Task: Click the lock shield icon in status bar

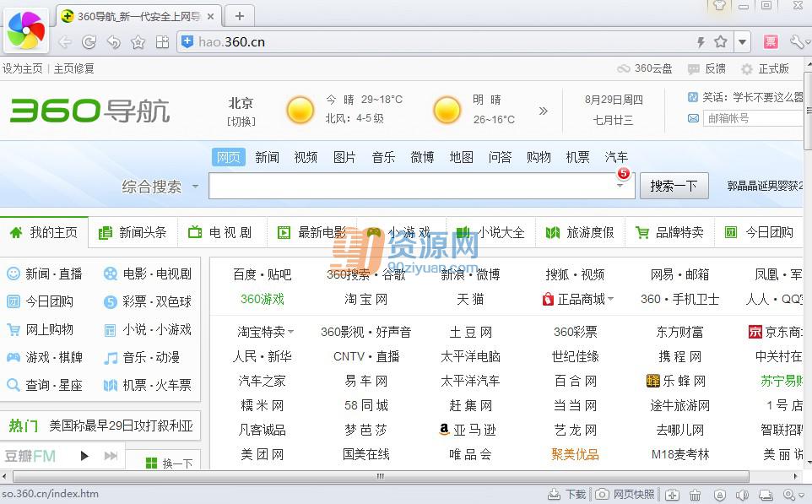Action: click(x=719, y=495)
